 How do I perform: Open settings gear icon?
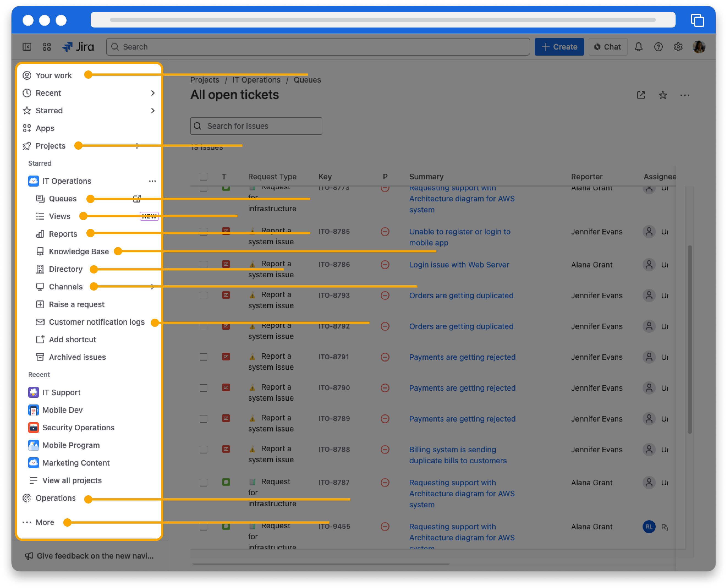(x=678, y=47)
